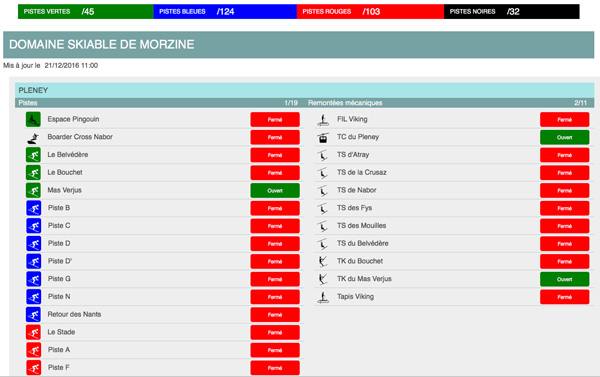Click the green Espace Pingouin sledding icon

pyautogui.click(x=33, y=119)
